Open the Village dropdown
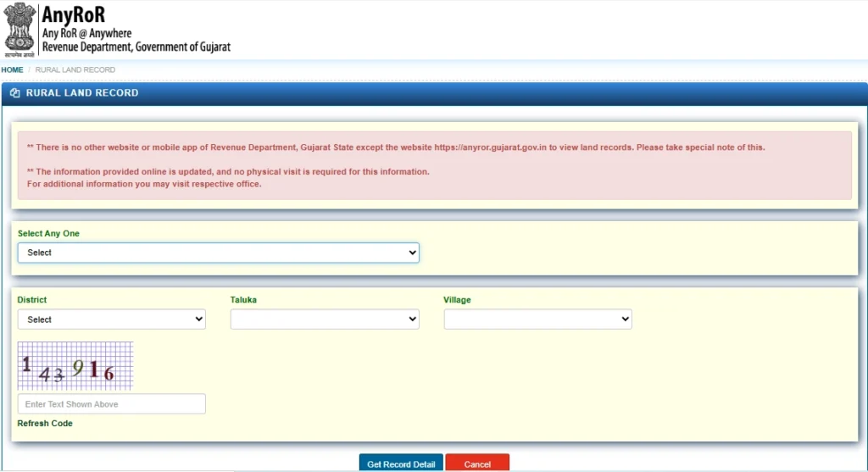 click(537, 319)
